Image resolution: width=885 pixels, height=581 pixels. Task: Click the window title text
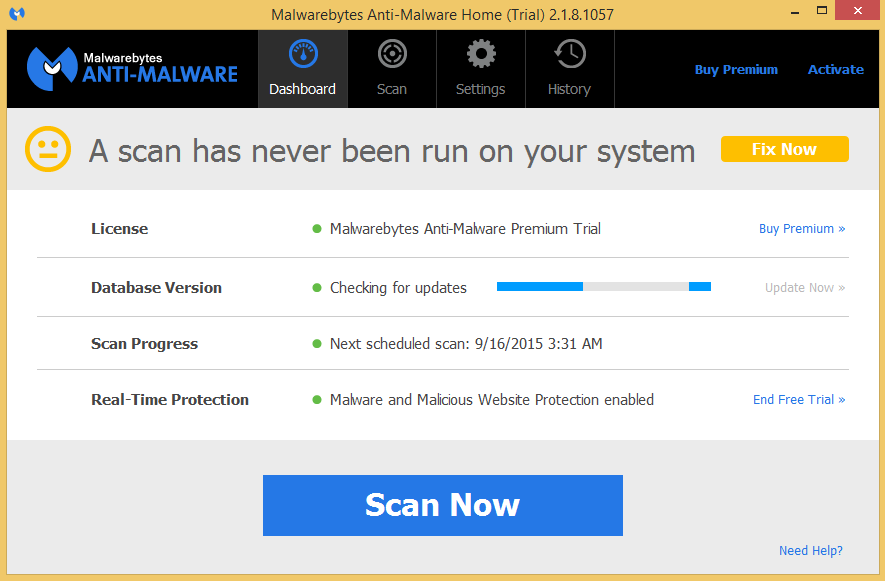(x=442, y=14)
